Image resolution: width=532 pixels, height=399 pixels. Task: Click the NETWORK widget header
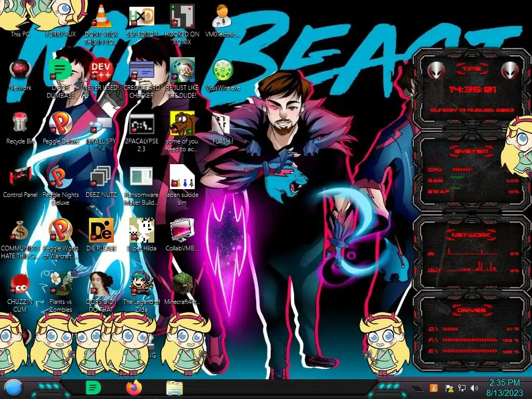tap(471, 235)
